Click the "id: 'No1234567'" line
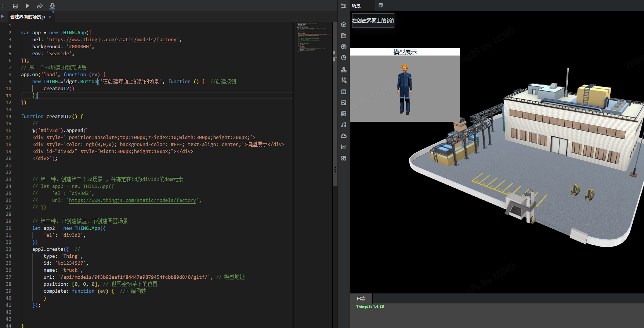This screenshot has height=328, width=644. coord(66,263)
